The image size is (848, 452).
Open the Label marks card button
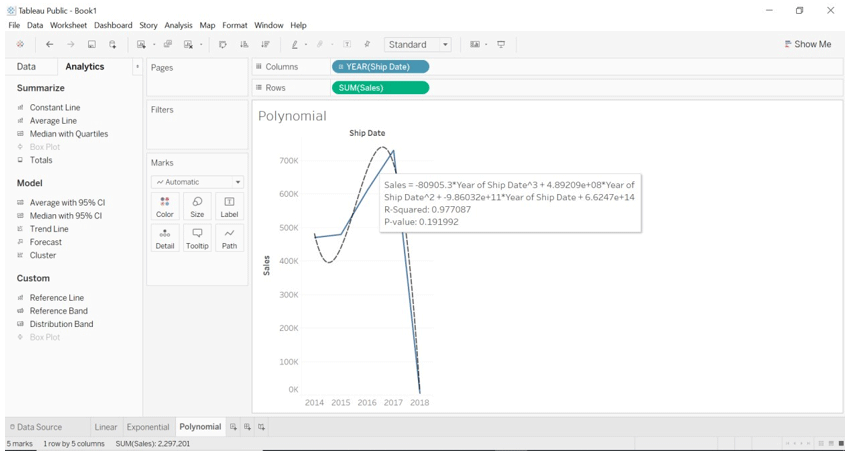click(229, 206)
